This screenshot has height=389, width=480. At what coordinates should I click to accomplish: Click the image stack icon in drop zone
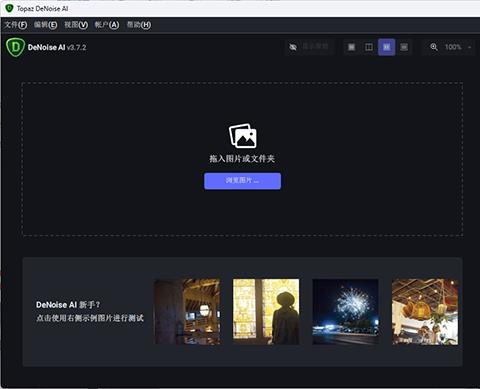tap(243, 136)
